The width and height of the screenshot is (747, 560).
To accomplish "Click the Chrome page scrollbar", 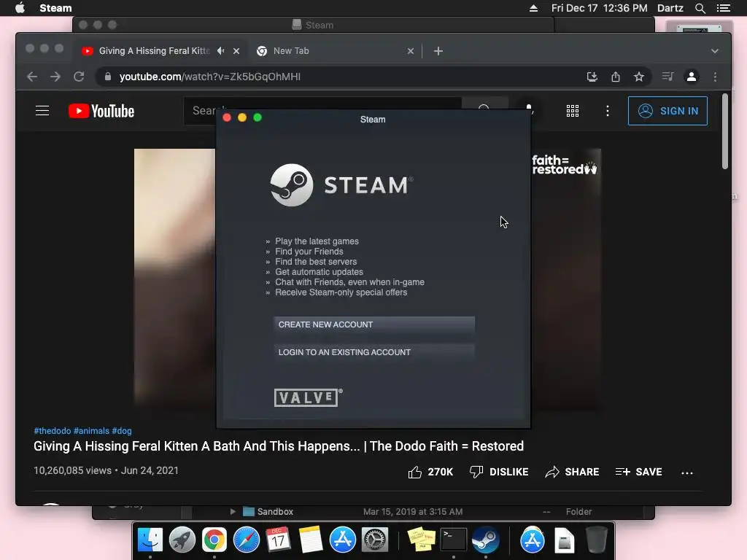I will (724, 131).
